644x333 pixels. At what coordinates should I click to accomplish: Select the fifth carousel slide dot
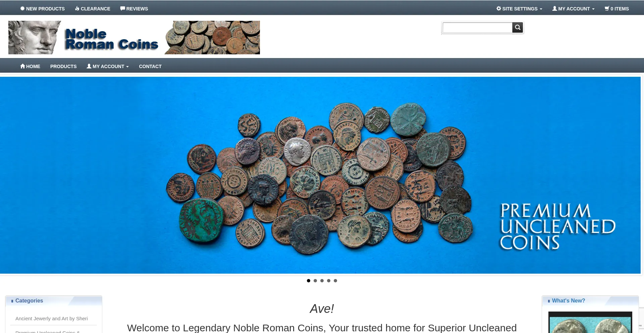click(335, 281)
